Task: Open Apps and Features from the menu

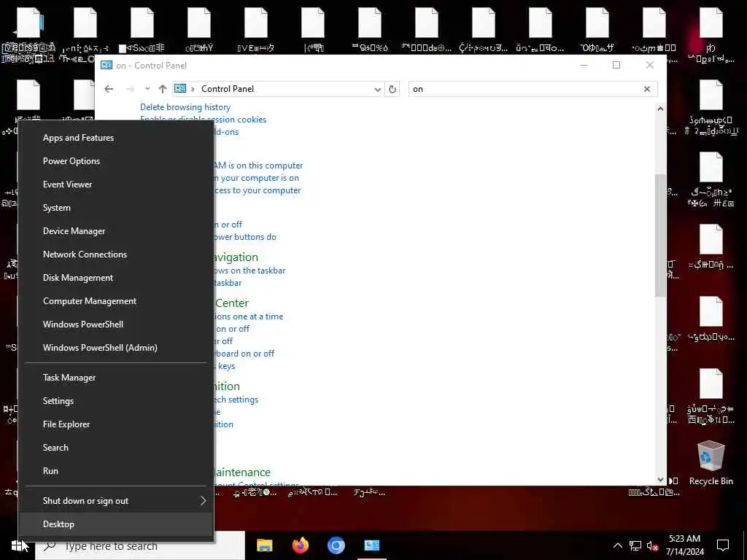Action: pyautogui.click(x=116, y=138)
